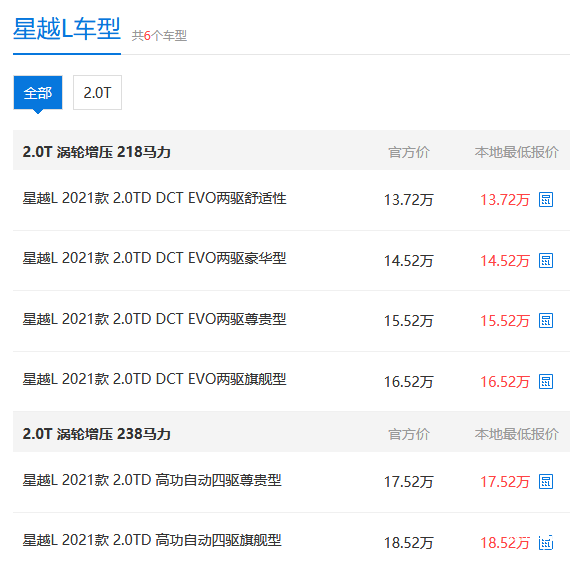Open calculator icon for 16.52万 两驱旗舰型 row
The image size is (570, 568).
(x=546, y=382)
